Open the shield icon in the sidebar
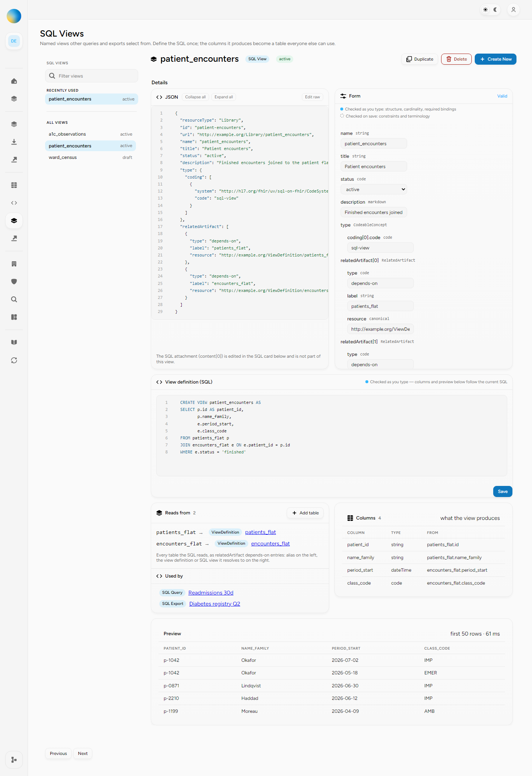This screenshot has width=532, height=776. pos(14,282)
